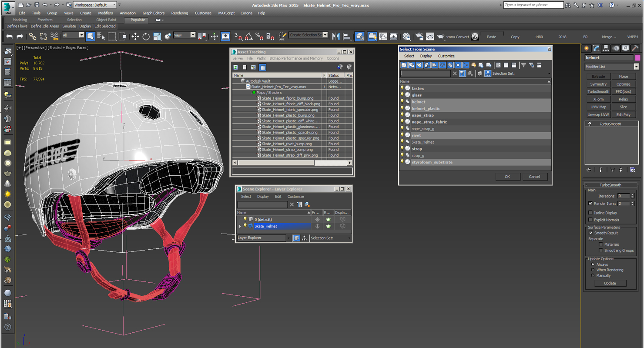The image size is (644, 348).
Task: Click the pink object color swatch
Action: pos(637,57)
